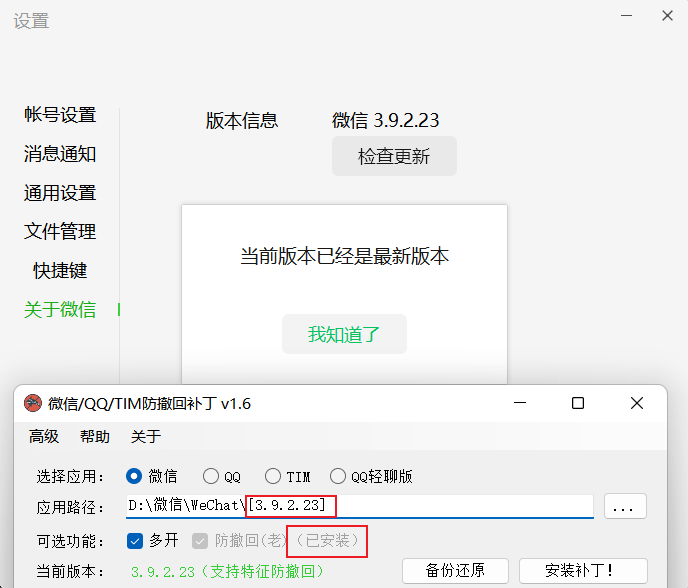The image size is (688, 588).
Task: Click green text 3.9.2.23（支持特征防撤回）
Action: pos(227,571)
